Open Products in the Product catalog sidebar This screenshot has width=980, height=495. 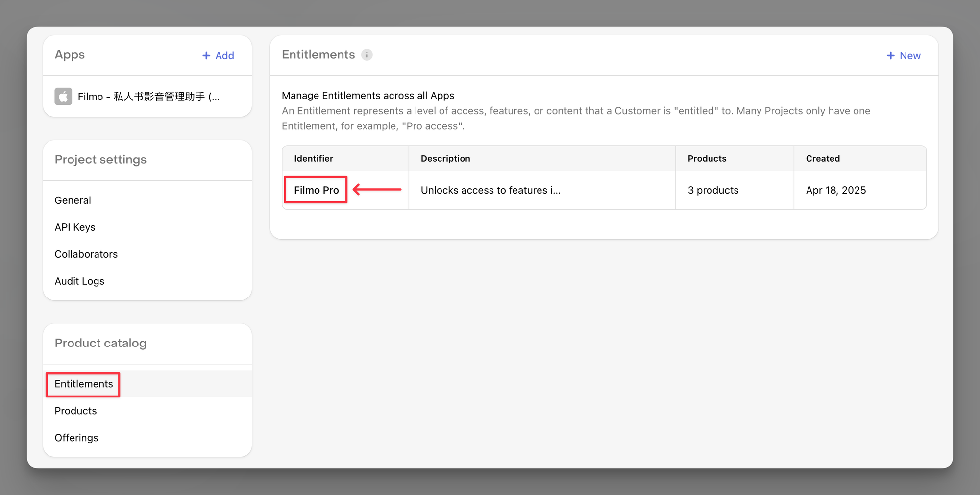tap(76, 411)
